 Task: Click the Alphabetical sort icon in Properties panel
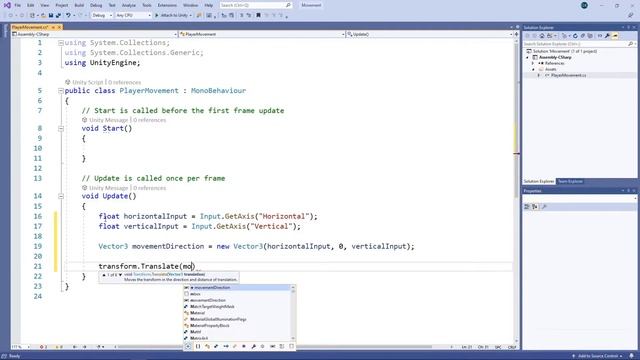[535, 207]
